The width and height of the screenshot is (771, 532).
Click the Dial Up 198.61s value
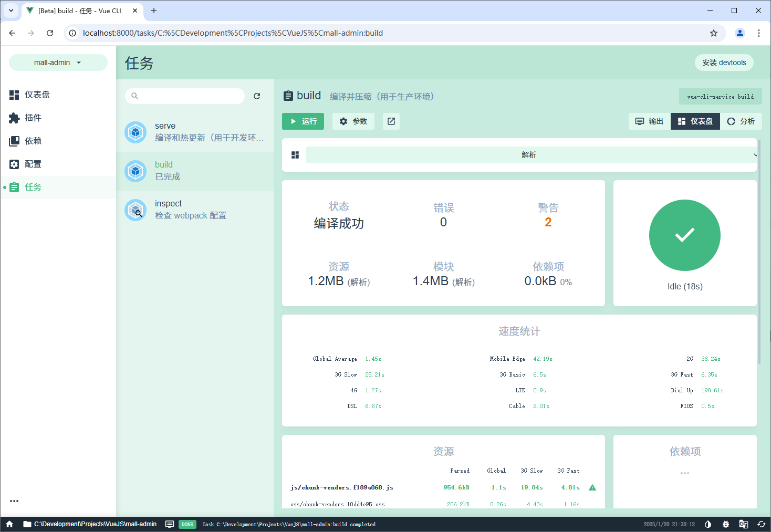pos(712,391)
